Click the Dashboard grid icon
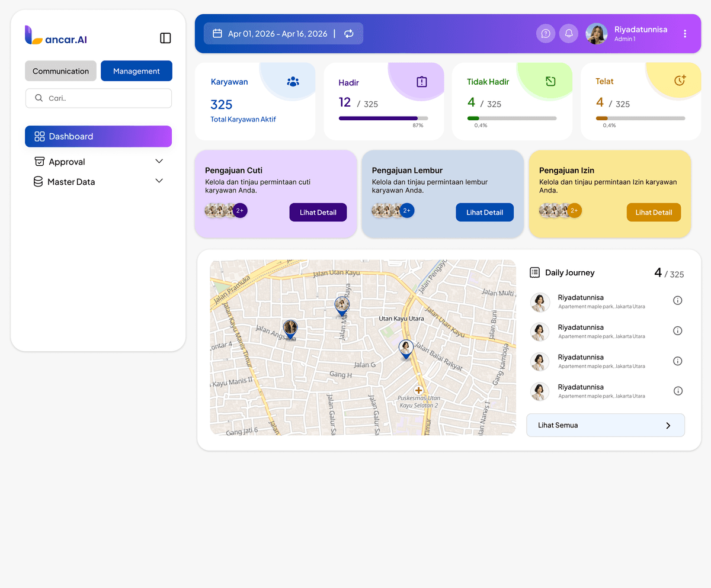The height and width of the screenshot is (588, 711). click(x=40, y=136)
